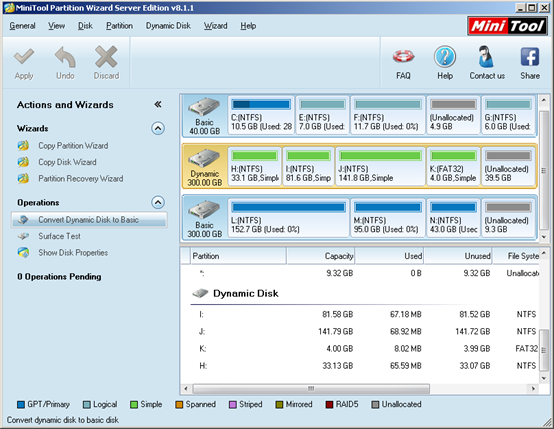Open Show Disk Properties
The height and width of the screenshot is (429, 554).
tap(73, 252)
